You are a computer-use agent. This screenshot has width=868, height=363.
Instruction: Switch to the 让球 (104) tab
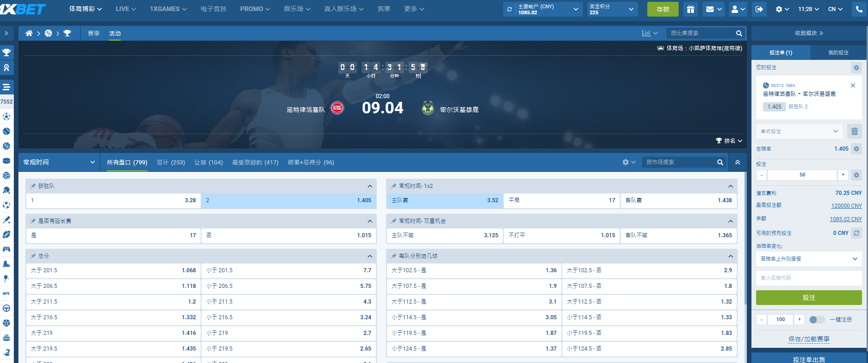[208, 162]
